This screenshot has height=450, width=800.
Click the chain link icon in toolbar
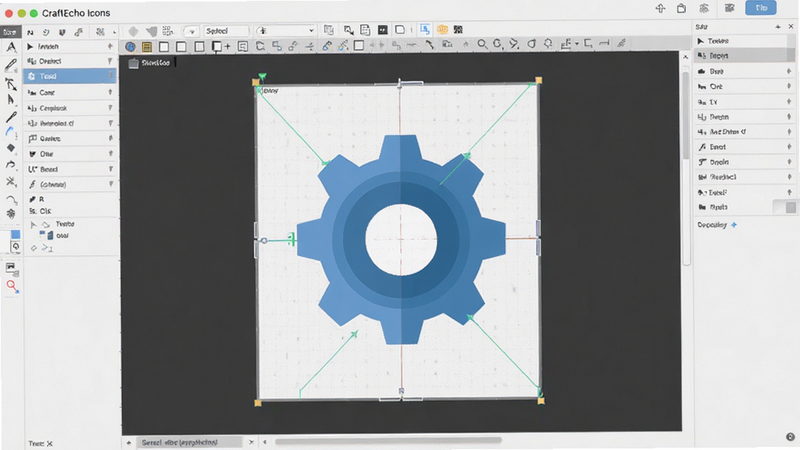point(293,46)
